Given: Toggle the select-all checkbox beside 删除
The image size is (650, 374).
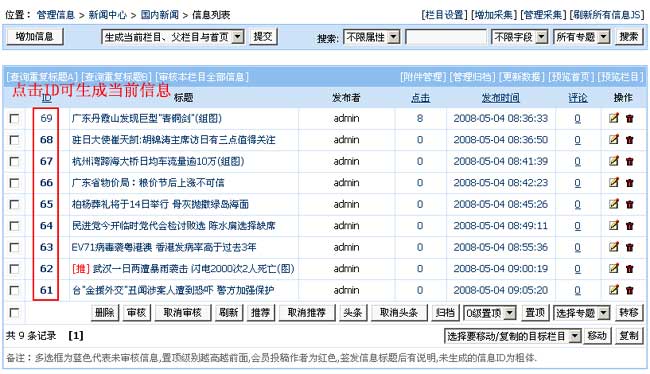Looking at the screenshot, I should [x=14, y=313].
